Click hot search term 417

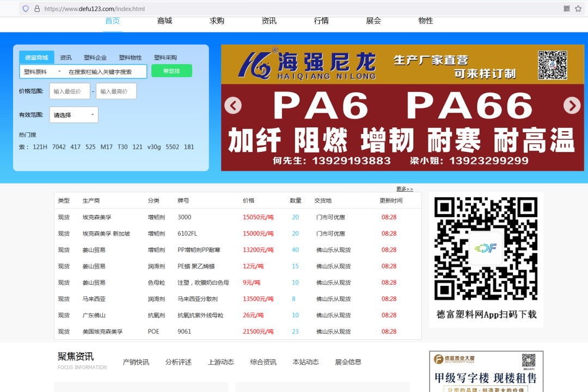click(75, 147)
